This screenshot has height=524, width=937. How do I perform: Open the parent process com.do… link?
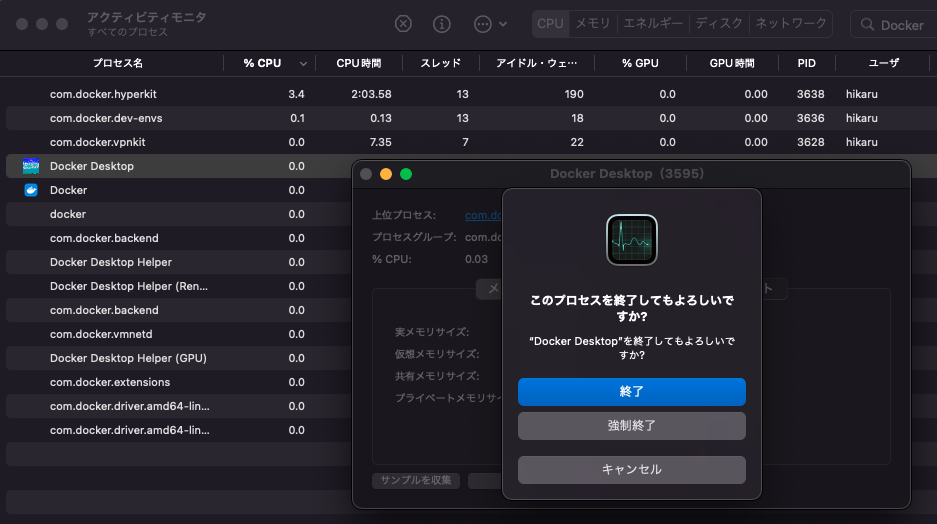(x=483, y=215)
